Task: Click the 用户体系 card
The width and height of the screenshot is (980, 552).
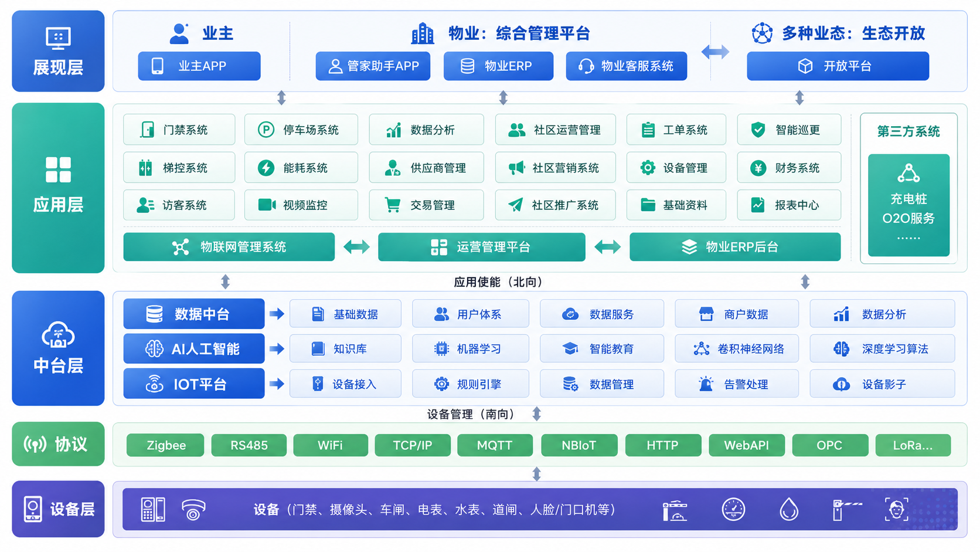Action: (x=471, y=314)
